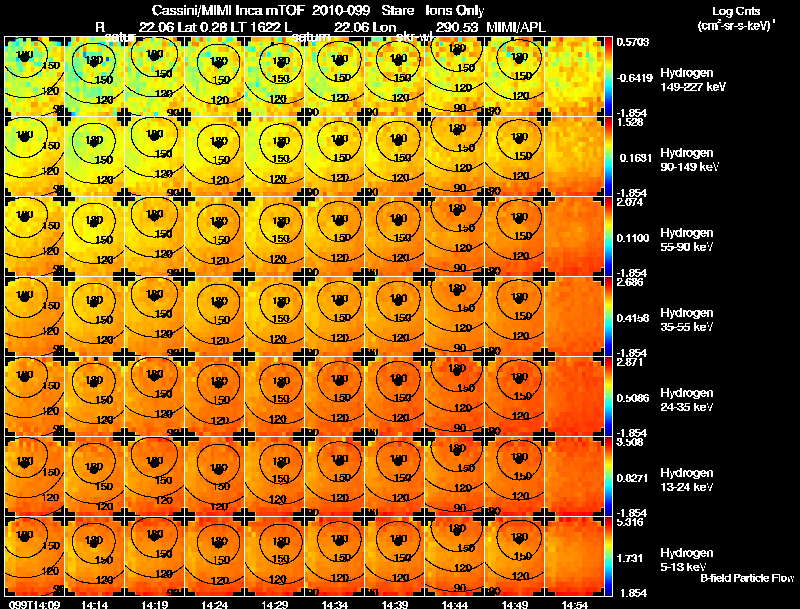Click colorbar midpoint value '0.5086'

[x=633, y=398]
